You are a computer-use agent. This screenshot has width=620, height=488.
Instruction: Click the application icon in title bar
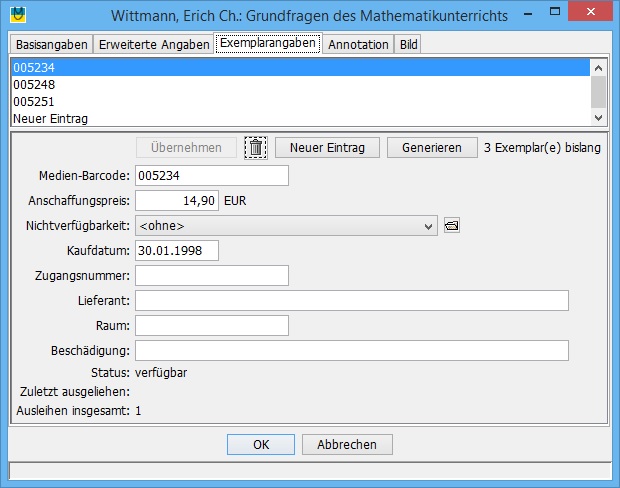(x=17, y=16)
